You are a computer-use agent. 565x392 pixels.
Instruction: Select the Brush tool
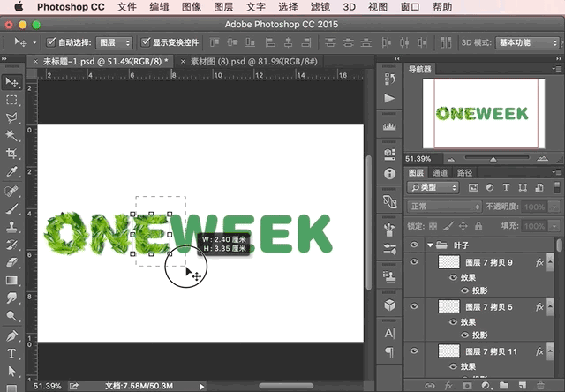click(11, 208)
